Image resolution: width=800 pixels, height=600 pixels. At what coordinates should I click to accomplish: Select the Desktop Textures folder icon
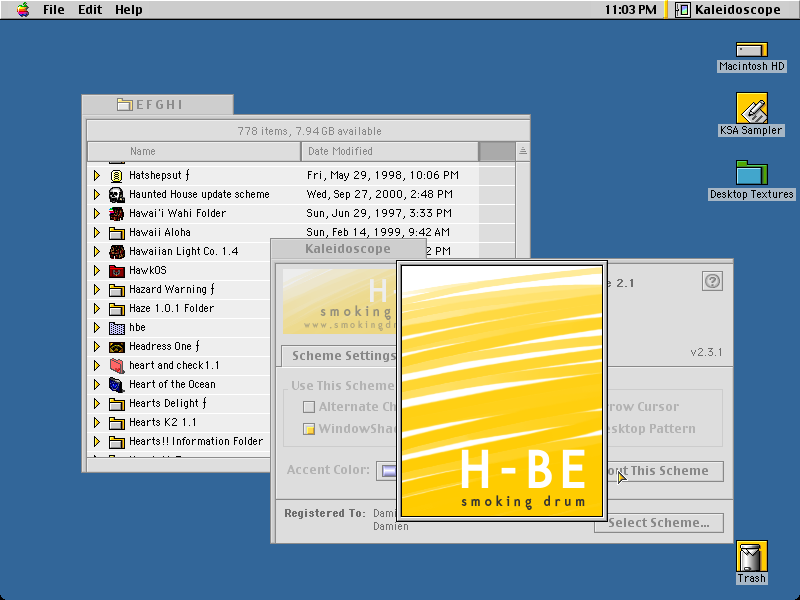[752, 173]
